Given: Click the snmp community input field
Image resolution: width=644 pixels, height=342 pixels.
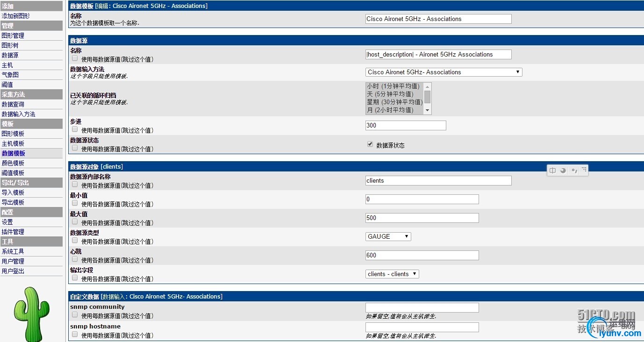Looking at the screenshot, I should 422,307.
